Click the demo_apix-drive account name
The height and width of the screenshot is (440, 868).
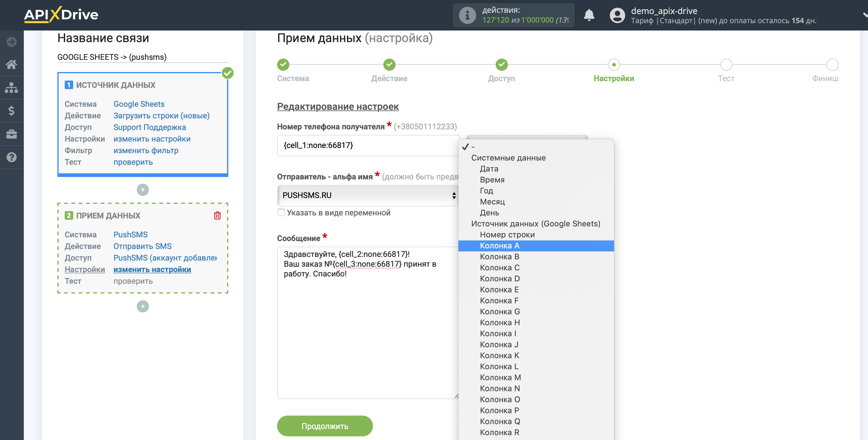pos(664,11)
